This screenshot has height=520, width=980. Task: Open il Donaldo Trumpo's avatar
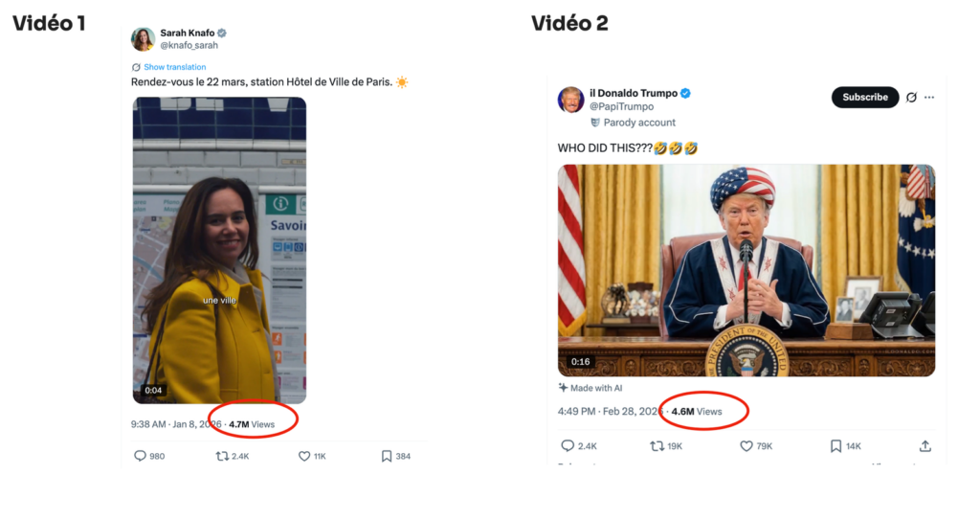(571, 100)
